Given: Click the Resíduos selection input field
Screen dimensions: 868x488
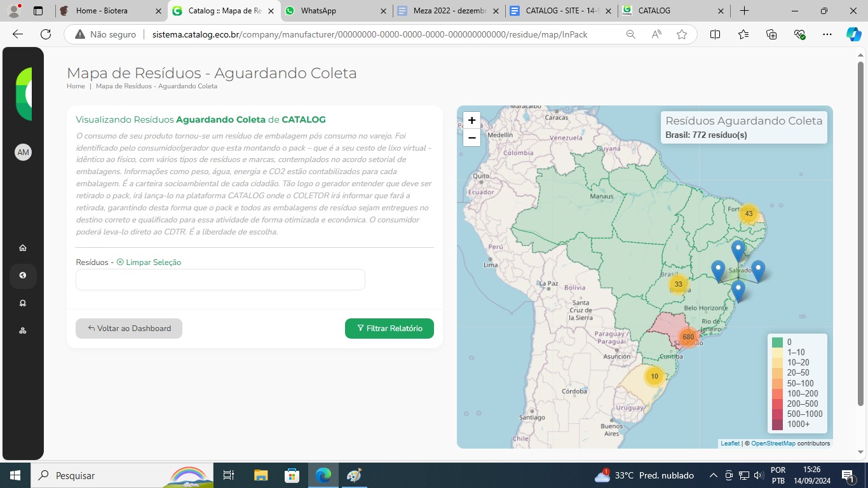Looking at the screenshot, I should [x=220, y=280].
